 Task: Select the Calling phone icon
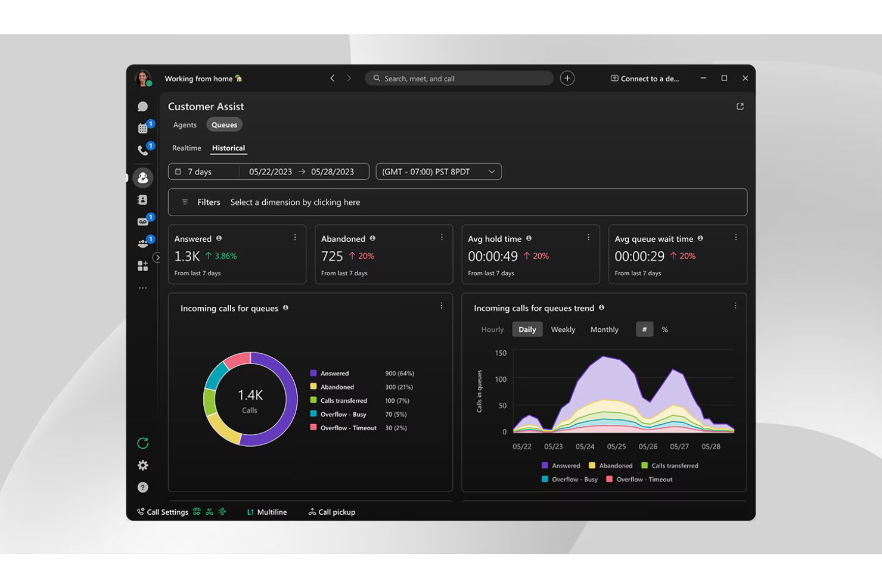pos(143,150)
